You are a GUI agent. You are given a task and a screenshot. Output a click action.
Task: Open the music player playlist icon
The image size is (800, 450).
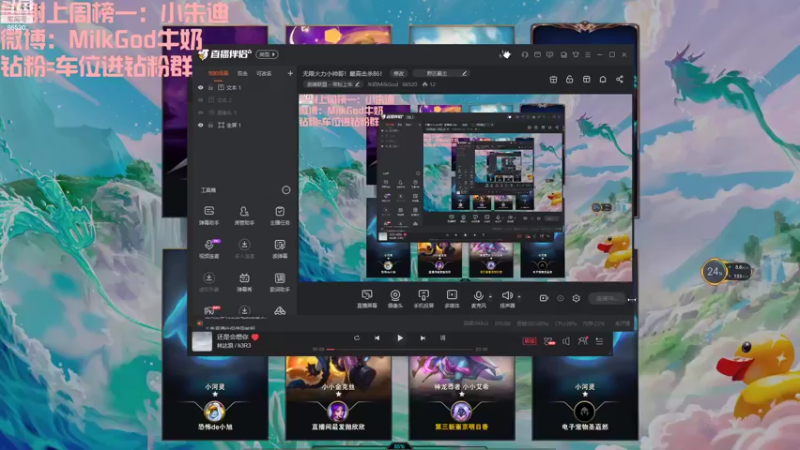point(599,341)
